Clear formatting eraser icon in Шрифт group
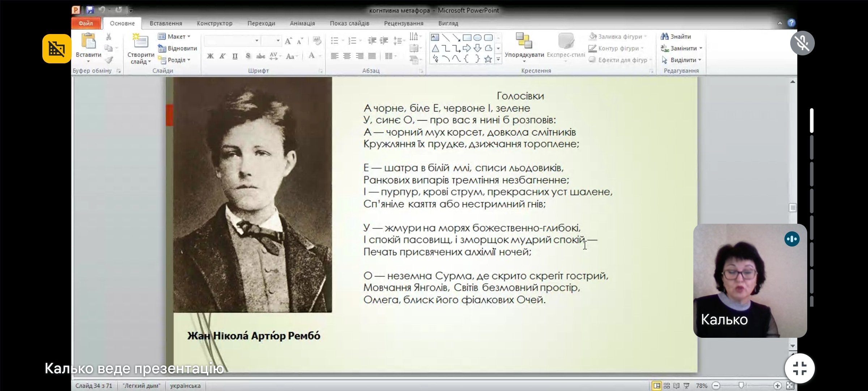This screenshot has height=391, width=868. 317,41
